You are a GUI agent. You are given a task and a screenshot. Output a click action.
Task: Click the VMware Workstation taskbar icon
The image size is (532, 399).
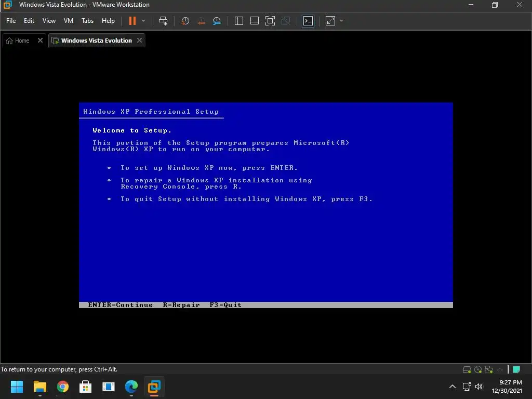click(154, 387)
